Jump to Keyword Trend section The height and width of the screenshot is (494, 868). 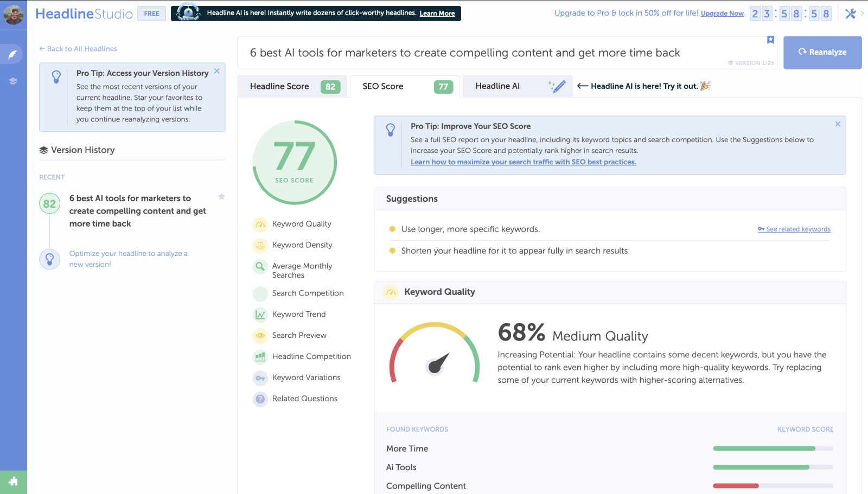299,315
